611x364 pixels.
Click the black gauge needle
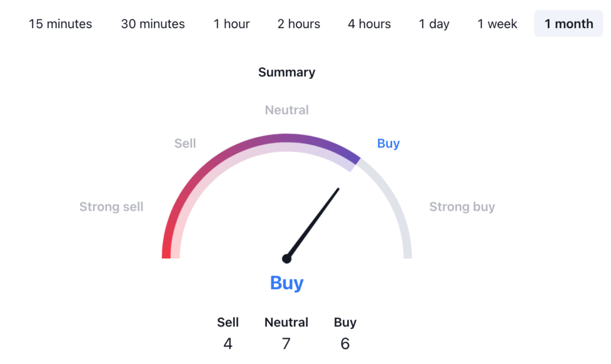[x=315, y=221]
